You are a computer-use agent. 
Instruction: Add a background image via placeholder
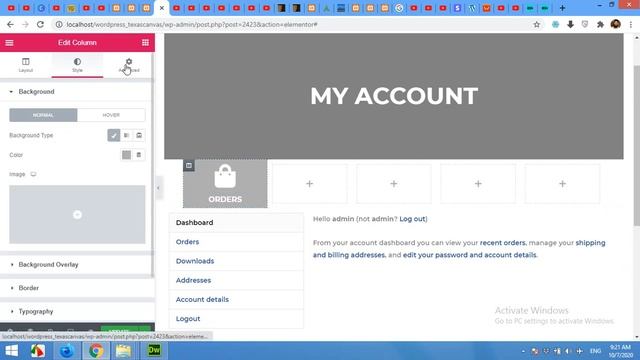[77, 215]
